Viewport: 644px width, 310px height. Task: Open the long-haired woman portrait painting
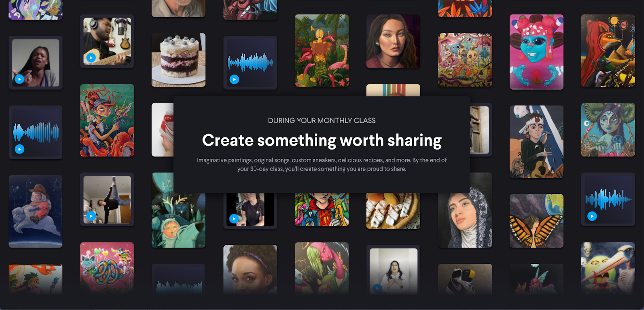click(x=393, y=41)
